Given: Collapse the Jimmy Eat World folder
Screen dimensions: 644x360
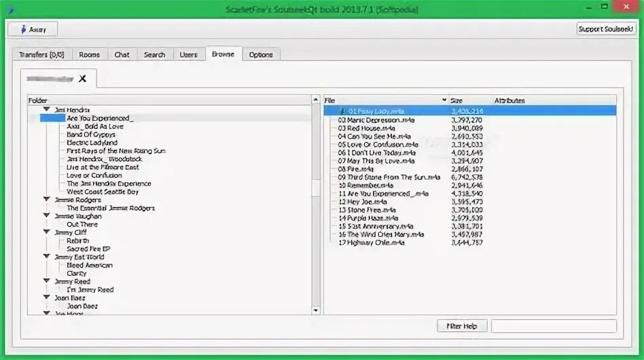Looking at the screenshot, I should pos(47,257).
